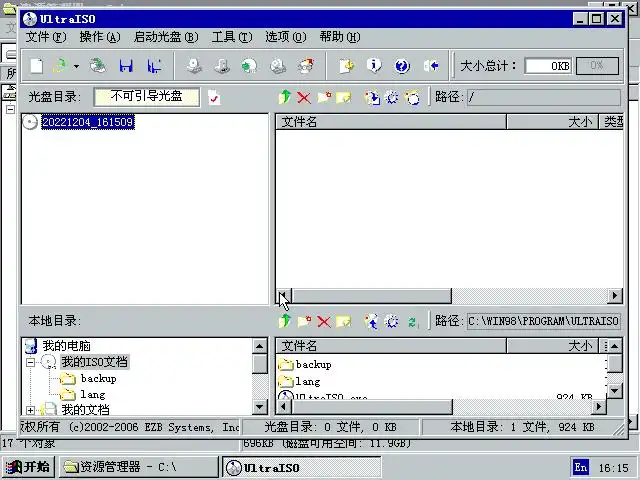The width and height of the screenshot is (640, 480).
Task: Collapse the 我的ISO文档 tree node
Action: (x=30, y=362)
